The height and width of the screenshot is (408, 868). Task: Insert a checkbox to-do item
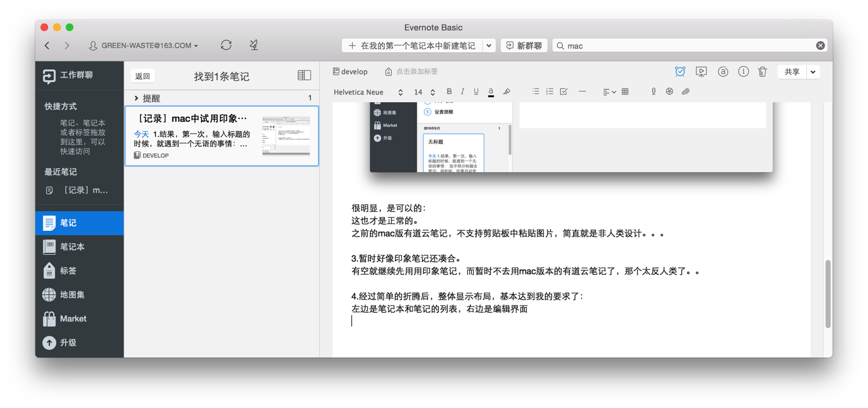(x=564, y=92)
